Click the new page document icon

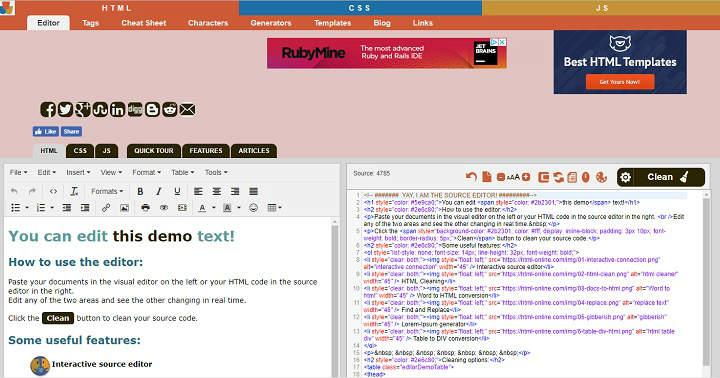pyautogui.click(x=486, y=176)
